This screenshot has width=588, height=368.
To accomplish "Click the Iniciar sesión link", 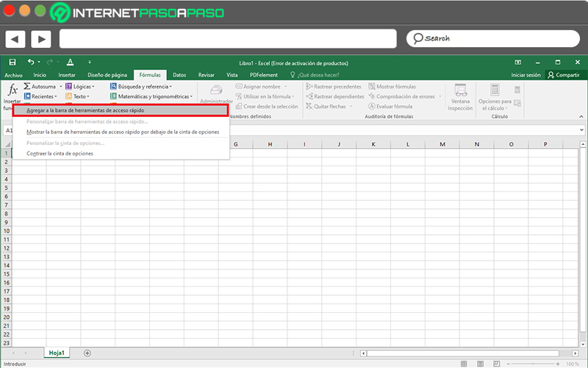I will 526,75.
